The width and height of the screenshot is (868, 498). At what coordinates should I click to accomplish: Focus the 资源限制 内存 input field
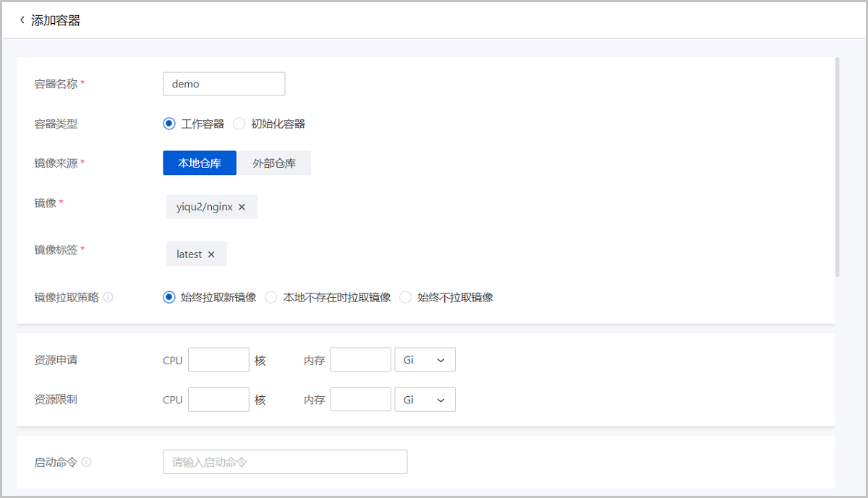[360, 400]
